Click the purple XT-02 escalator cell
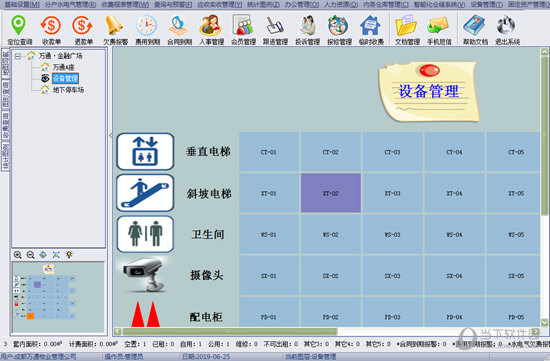The image size is (550, 361). point(331,193)
